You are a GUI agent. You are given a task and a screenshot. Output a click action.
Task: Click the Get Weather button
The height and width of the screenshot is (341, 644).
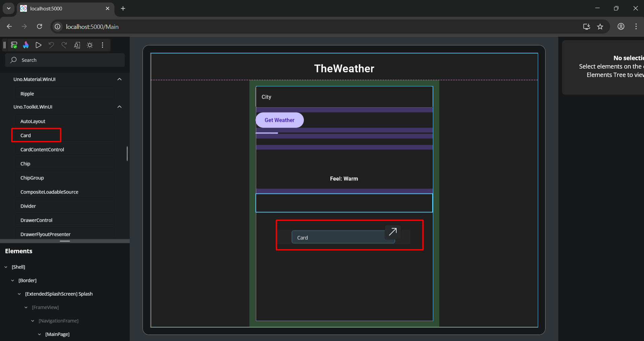279,120
